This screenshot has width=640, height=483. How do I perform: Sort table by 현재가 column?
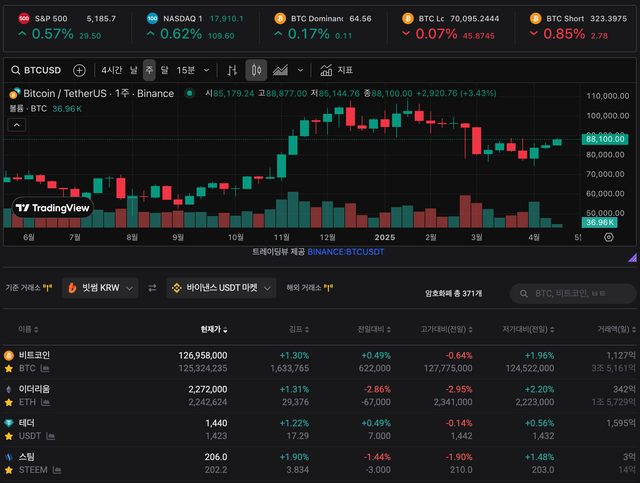(214, 329)
